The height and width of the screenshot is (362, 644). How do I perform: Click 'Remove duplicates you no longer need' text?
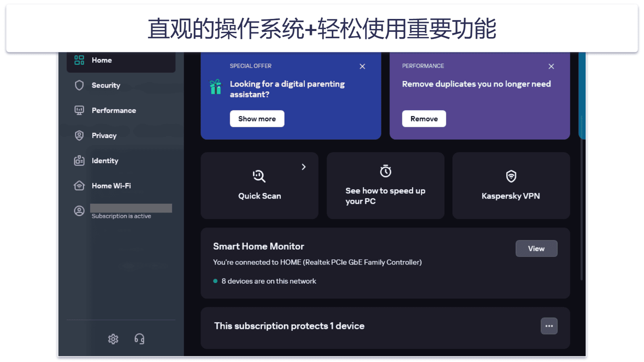[476, 84]
